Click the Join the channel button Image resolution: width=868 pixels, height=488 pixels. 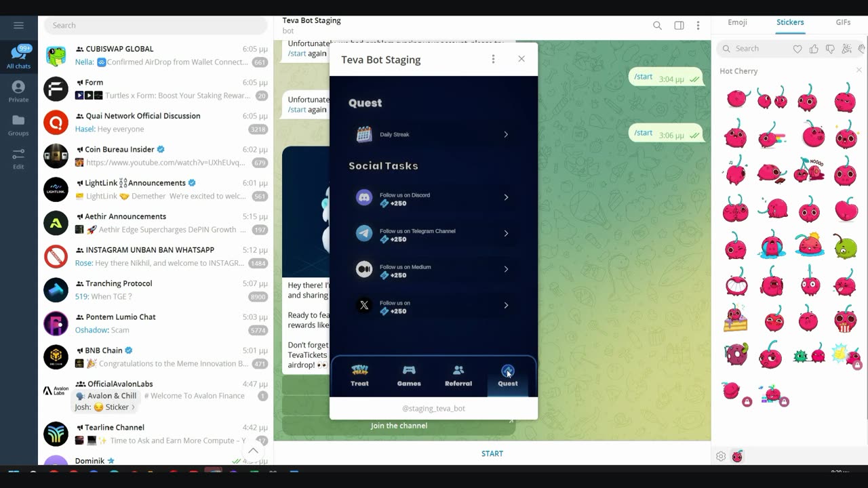(399, 426)
